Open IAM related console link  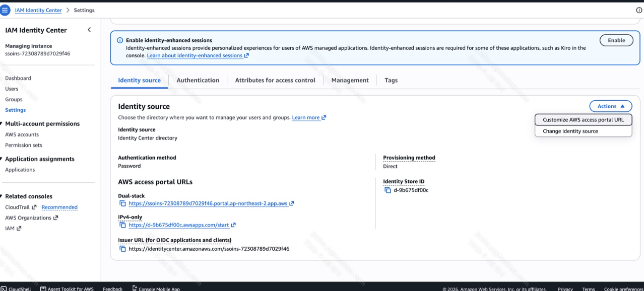(x=13, y=228)
